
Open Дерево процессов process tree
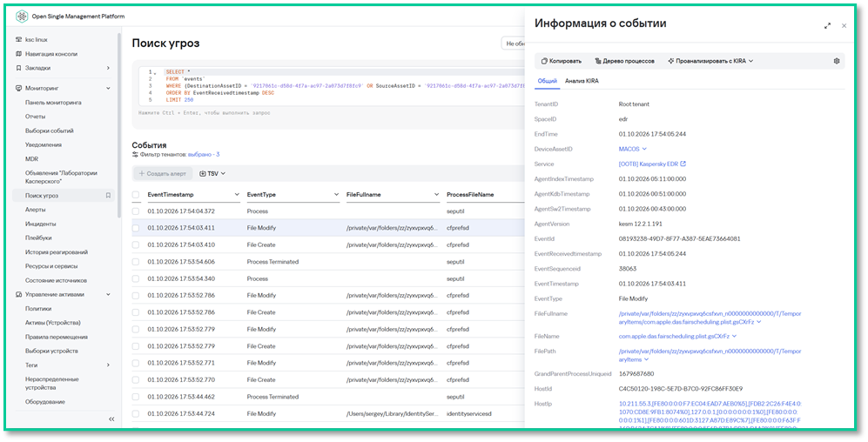(624, 62)
